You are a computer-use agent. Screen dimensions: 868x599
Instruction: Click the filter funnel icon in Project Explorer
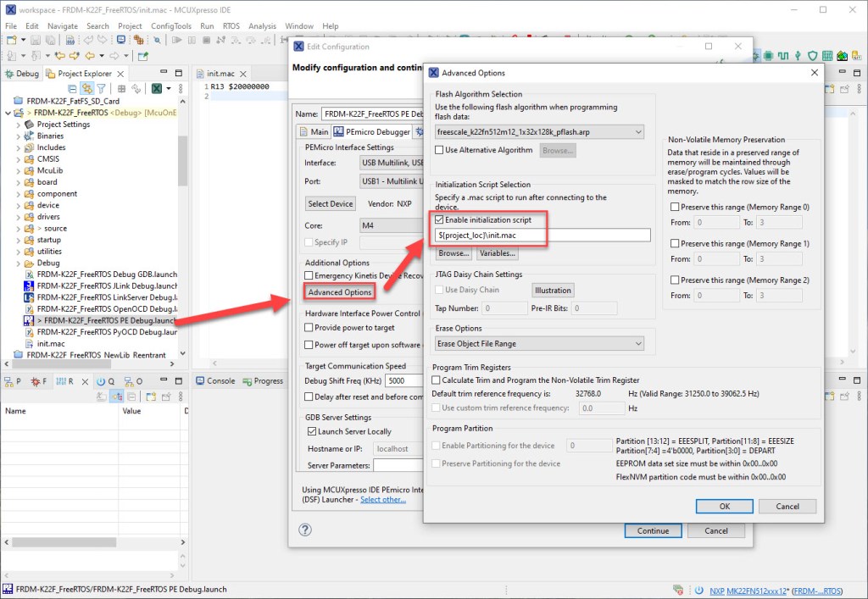[x=101, y=88]
